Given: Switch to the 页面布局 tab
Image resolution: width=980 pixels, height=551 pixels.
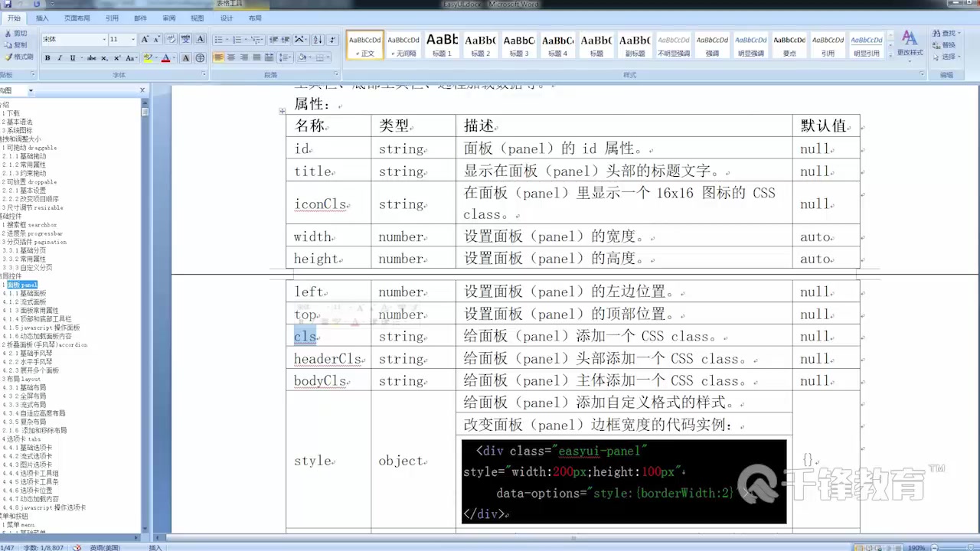Looking at the screenshot, I should [77, 18].
